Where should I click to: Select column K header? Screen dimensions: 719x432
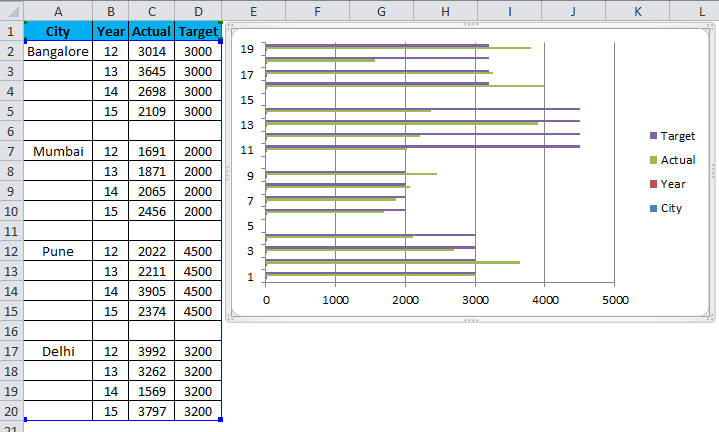click(637, 11)
